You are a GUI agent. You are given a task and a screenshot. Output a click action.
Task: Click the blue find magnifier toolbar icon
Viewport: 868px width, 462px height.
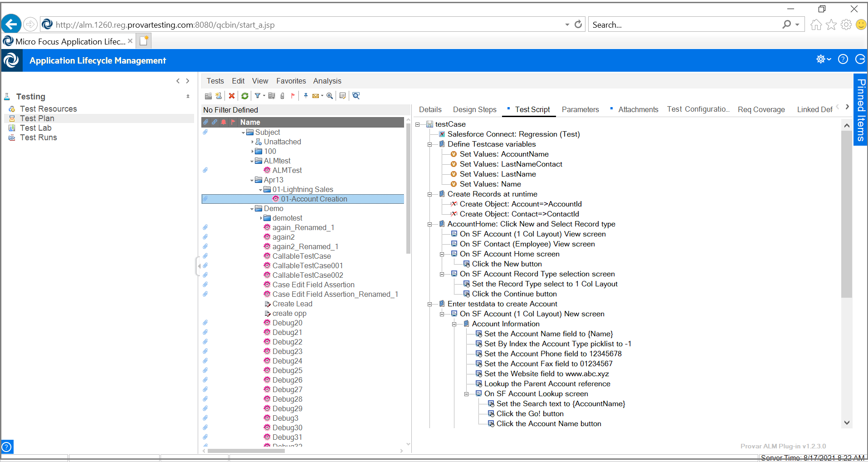coord(356,96)
